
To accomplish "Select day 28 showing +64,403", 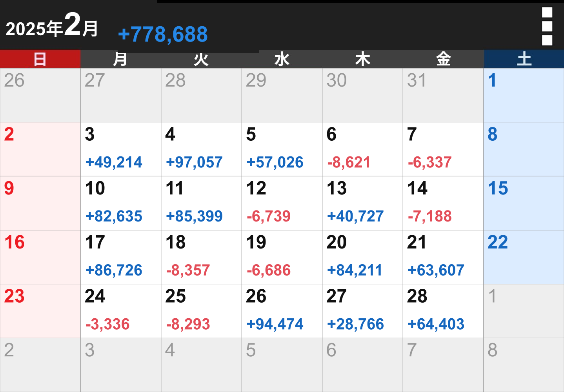I will point(443,311).
